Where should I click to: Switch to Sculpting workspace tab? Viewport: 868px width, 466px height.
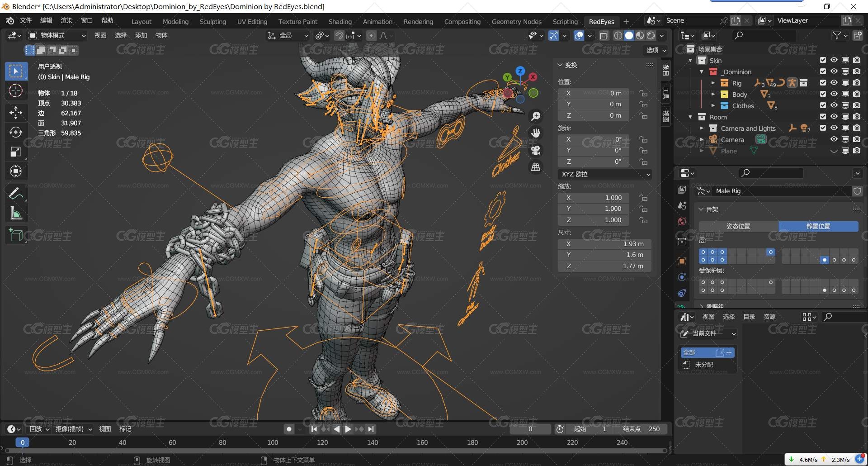[213, 22]
